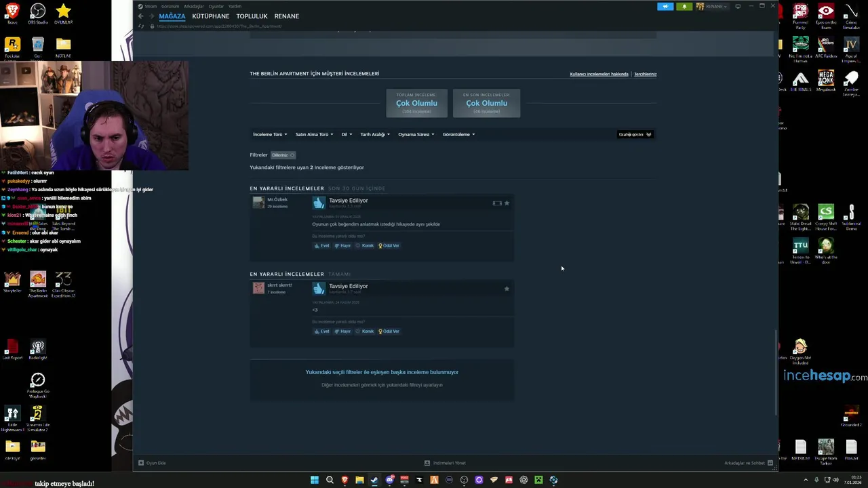
Task: Open 'Kullanıcı incelemeleri hakkında' link
Action: [599, 74]
